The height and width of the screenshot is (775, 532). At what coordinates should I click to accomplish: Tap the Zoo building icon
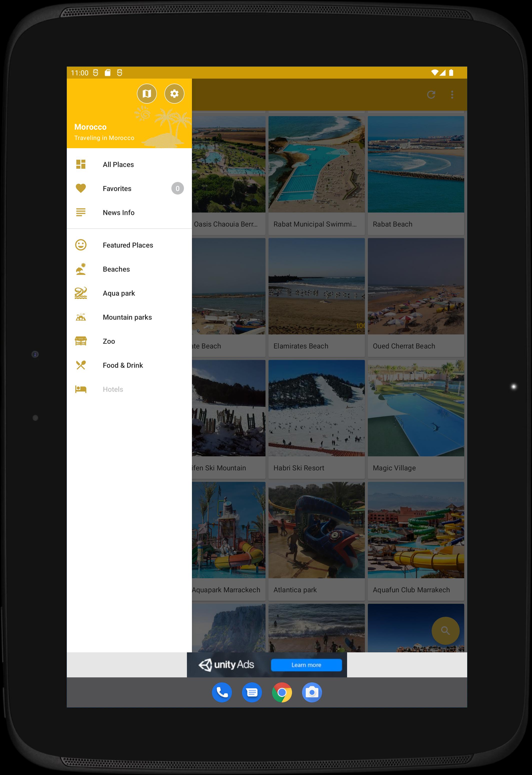(x=81, y=341)
